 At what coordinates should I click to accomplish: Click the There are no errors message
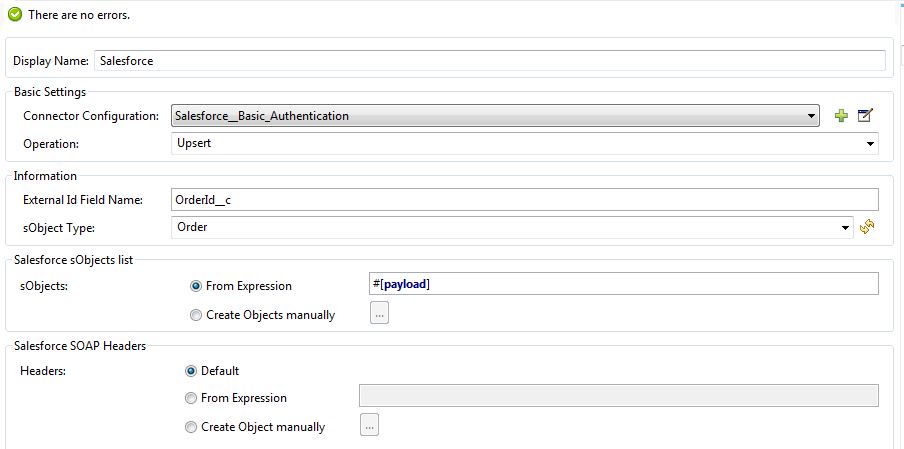(79, 16)
